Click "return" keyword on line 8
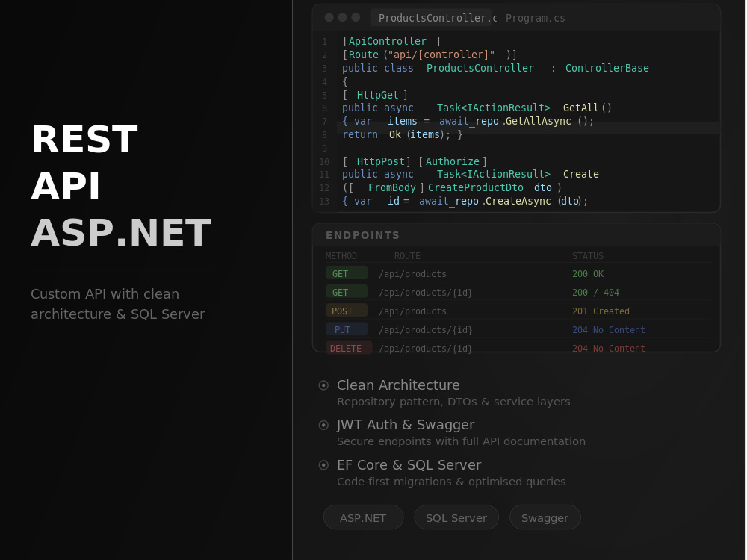The width and height of the screenshot is (747, 560). coord(360,134)
